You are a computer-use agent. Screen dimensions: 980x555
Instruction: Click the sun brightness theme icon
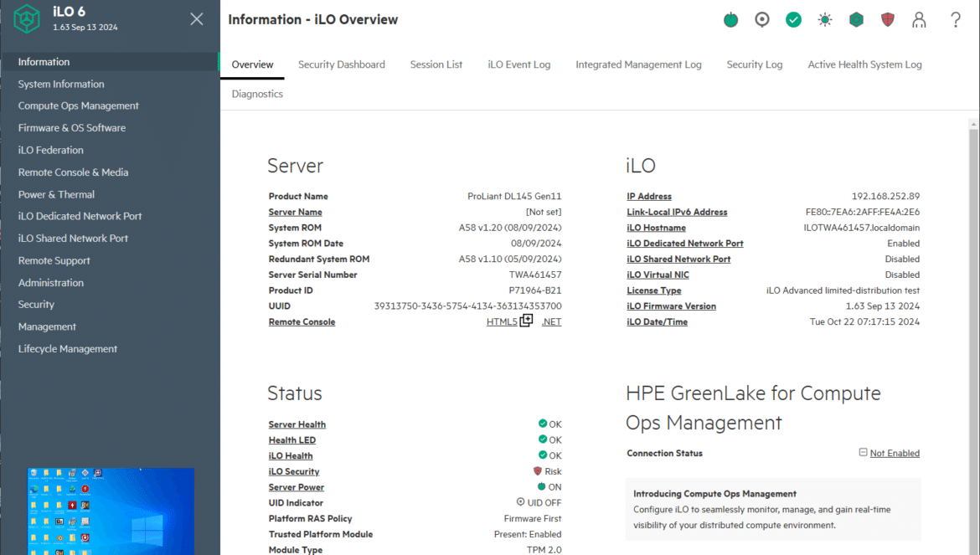[825, 20]
